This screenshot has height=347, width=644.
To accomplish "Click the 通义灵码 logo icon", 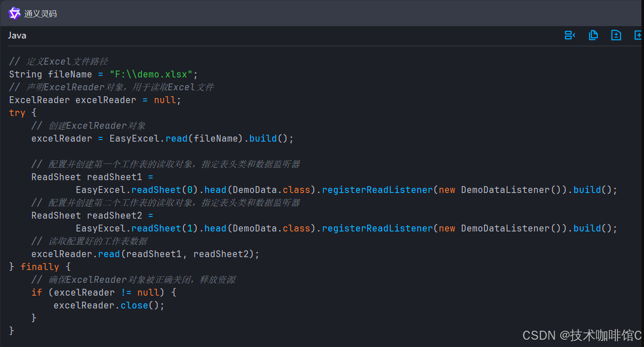I will click(x=14, y=13).
